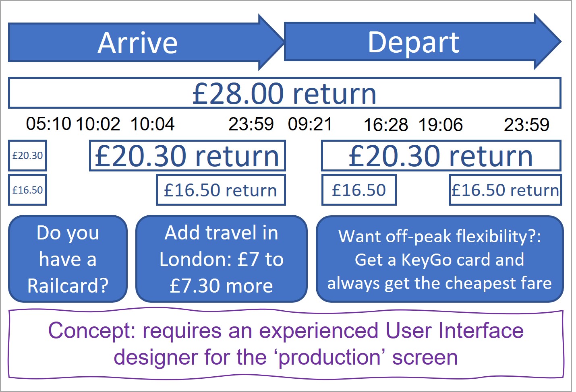Select the 05:10 arrival time
This screenshot has width=576, height=392.
(48, 124)
